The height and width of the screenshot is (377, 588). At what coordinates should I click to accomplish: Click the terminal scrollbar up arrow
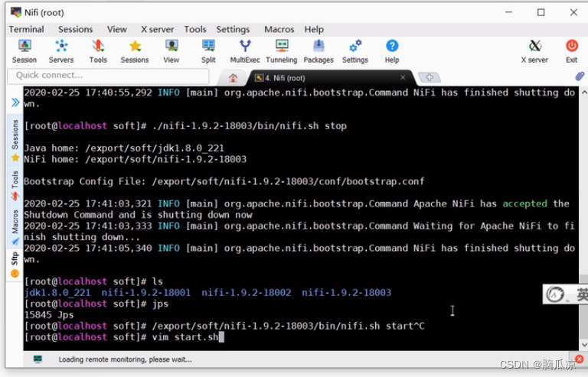click(x=583, y=92)
